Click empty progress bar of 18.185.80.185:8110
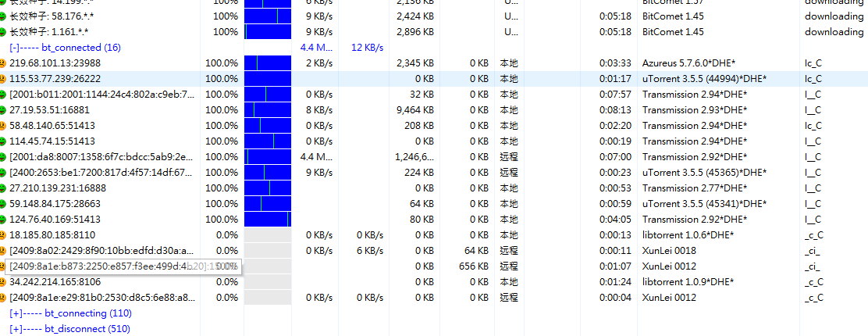 pos(267,235)
